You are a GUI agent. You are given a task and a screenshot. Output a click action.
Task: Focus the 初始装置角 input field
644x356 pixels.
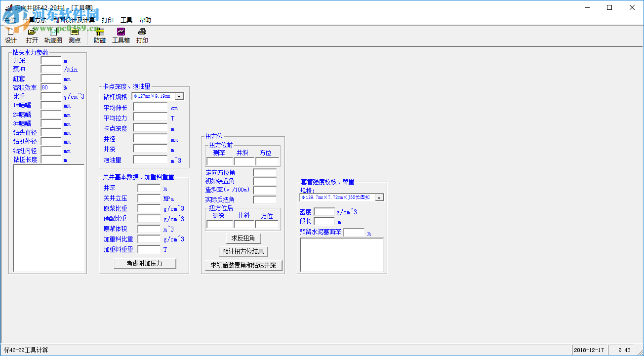265,181
